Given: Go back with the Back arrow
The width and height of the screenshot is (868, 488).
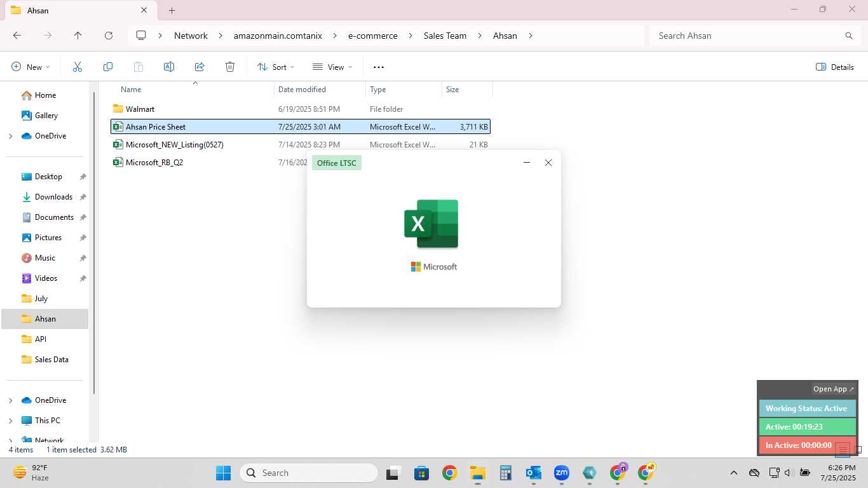Looking at the screenshot, I should coord(17,36).
